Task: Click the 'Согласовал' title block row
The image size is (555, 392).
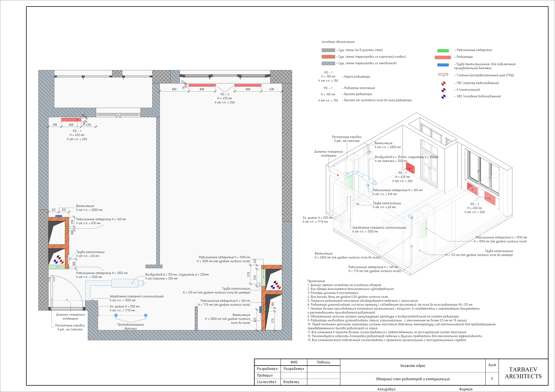Action: click(266, 382)
